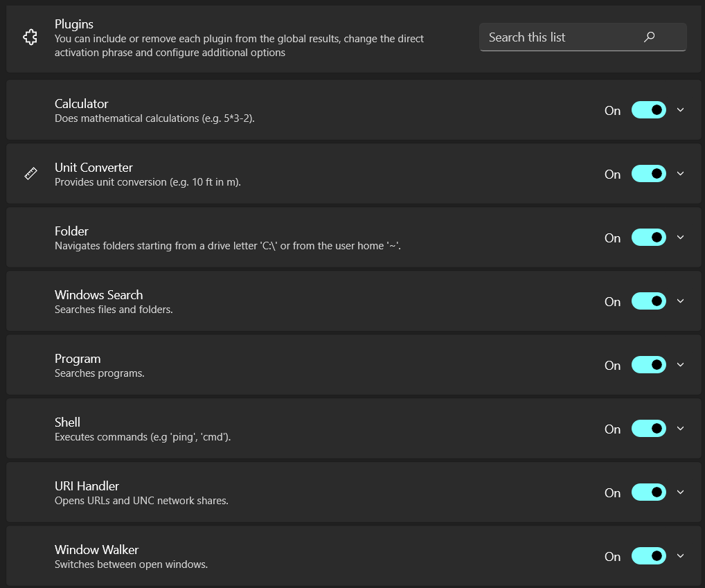Toggle off the Calculator plugin
705x588 pixels.
pos(648,109)
